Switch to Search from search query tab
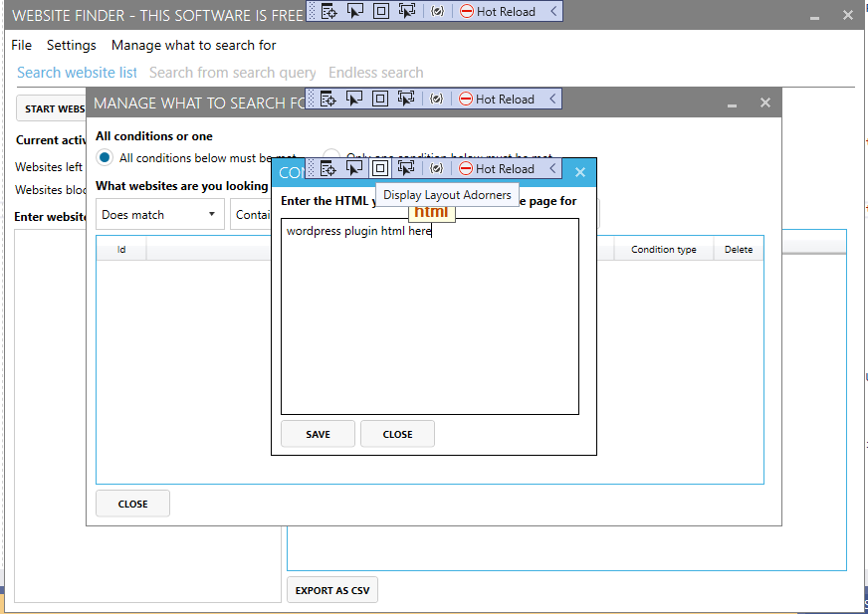This screenshot has height=614, width=868. (x=233, y=73)
